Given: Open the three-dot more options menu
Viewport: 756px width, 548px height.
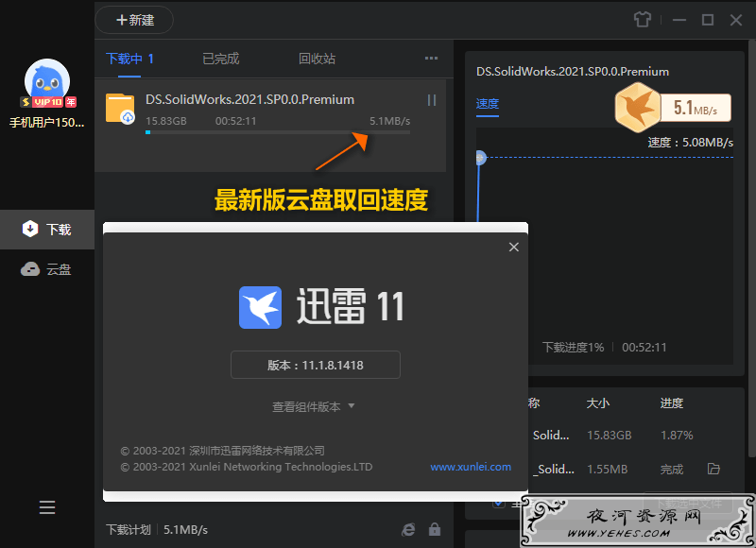Looking at the screenshot, I should [431, 59].
